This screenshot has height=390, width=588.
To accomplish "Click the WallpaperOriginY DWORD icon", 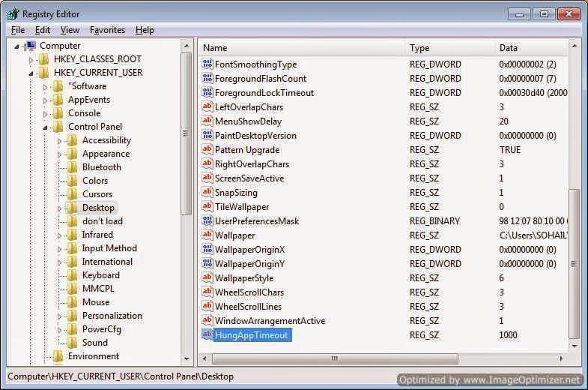I will tap(207, 264).
